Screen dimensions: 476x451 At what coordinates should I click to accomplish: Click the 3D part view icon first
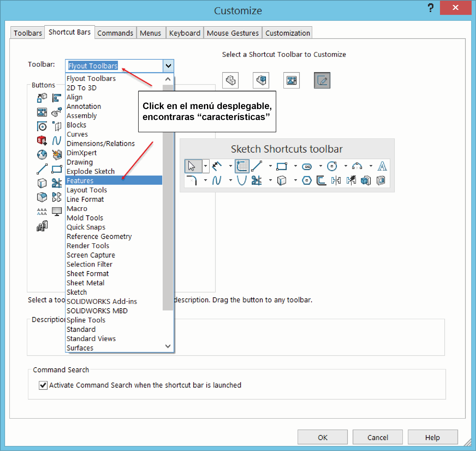pyautogui.click(x=232, y=80)
